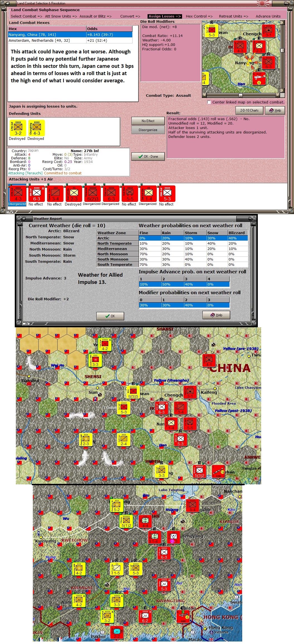Go to the Select Combat step
This screenshot has height=644, width=294.
click(x=26, y=16)
